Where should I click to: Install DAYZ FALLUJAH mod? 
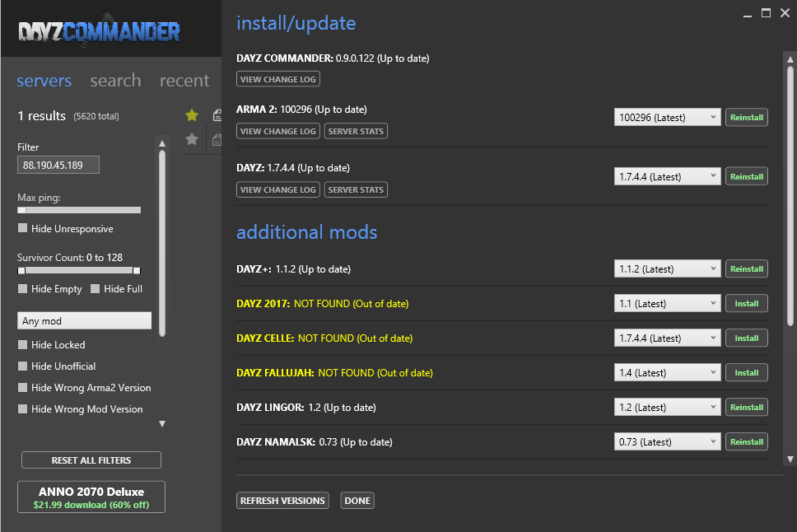[x=746, y=372]
